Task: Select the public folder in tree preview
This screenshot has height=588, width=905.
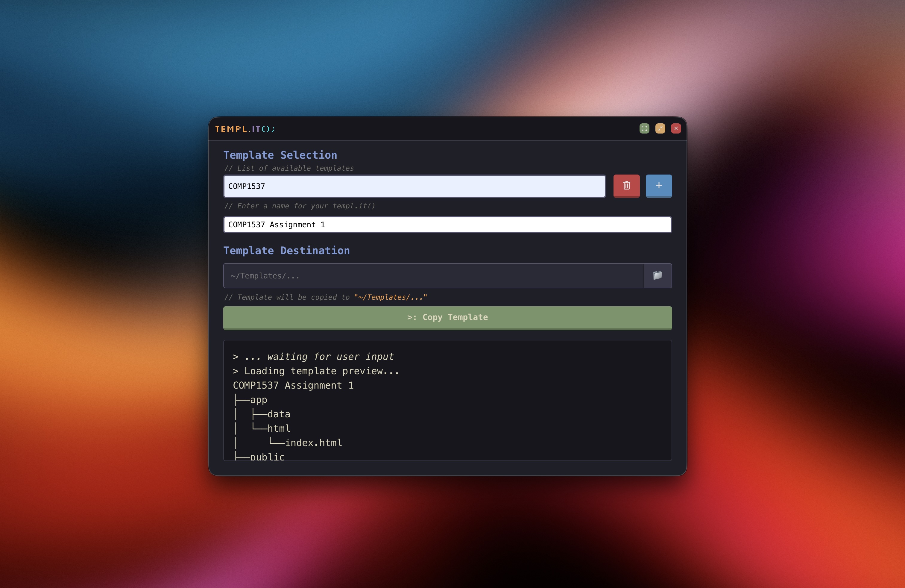Action: coord(267,456)
